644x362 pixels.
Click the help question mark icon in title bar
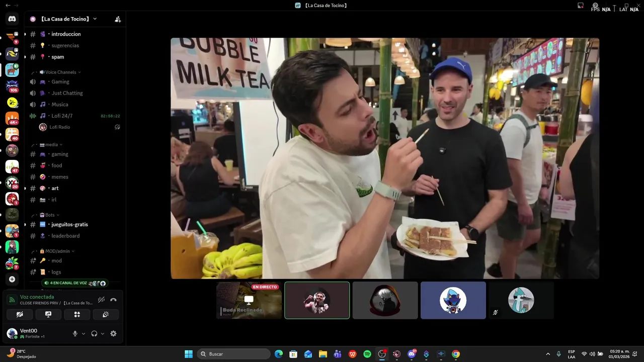tap(595, 6)
